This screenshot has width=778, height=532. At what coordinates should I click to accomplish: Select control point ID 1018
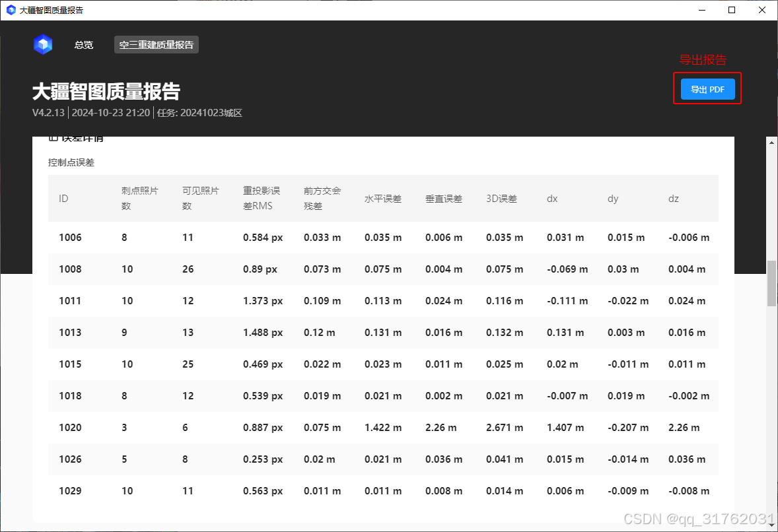(70, 396)
